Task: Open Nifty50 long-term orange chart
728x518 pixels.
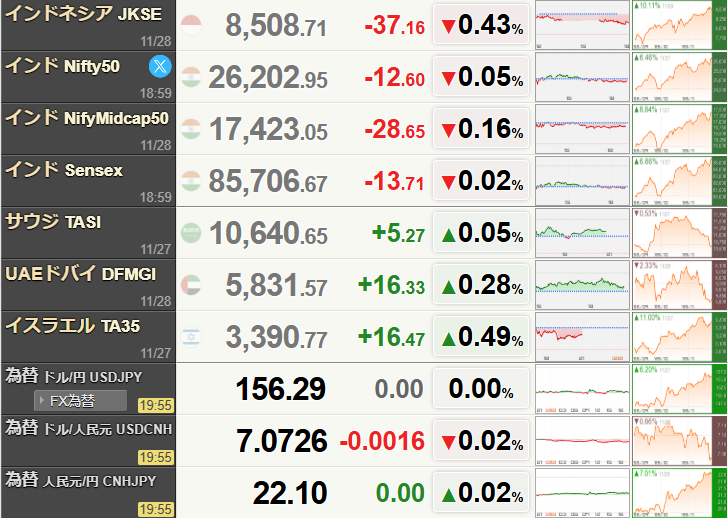Action: [x=680, y=77]
